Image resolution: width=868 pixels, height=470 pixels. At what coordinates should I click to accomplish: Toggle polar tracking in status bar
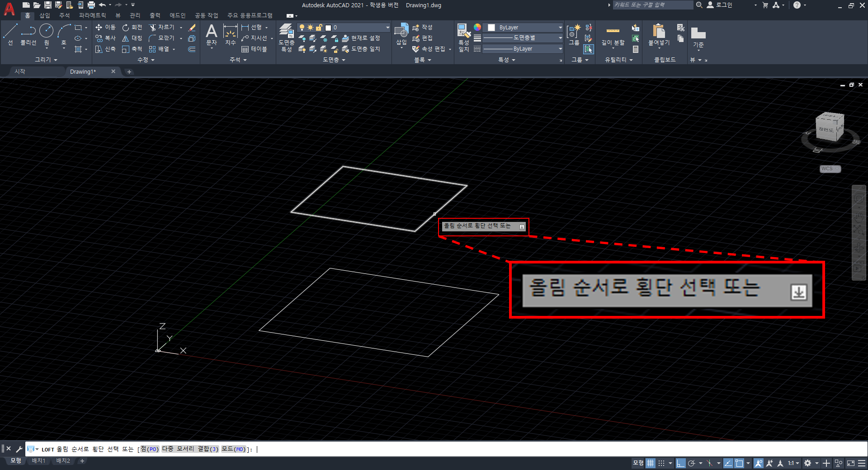pos(691,463)
